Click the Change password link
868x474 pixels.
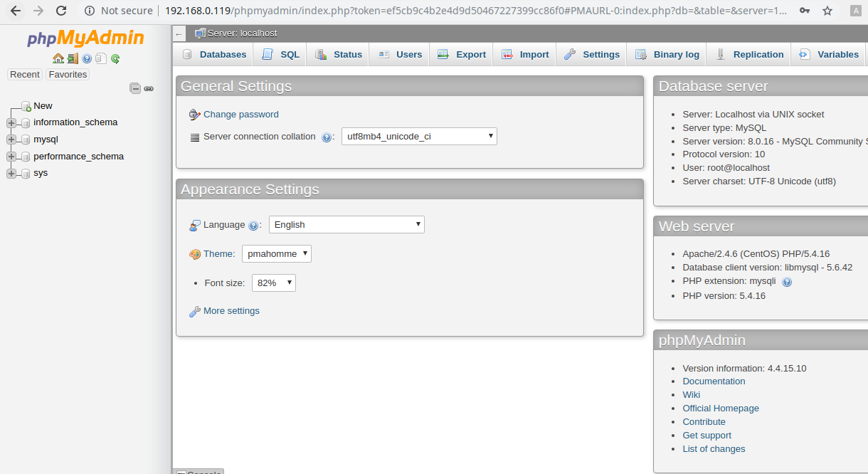click(x=241, y=115)
